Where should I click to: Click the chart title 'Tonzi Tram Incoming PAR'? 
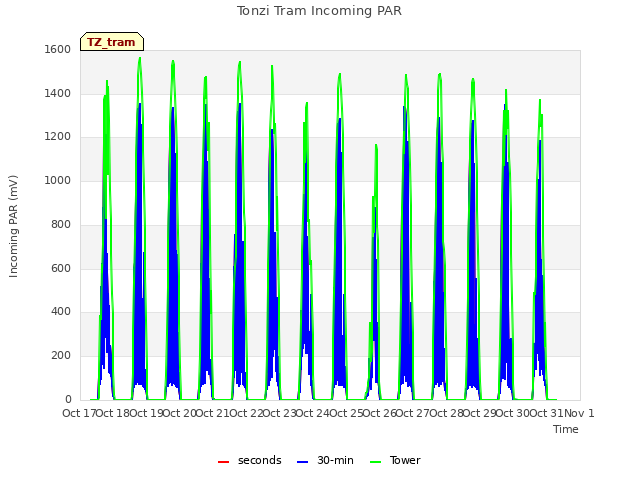click(x=319, y=11)
